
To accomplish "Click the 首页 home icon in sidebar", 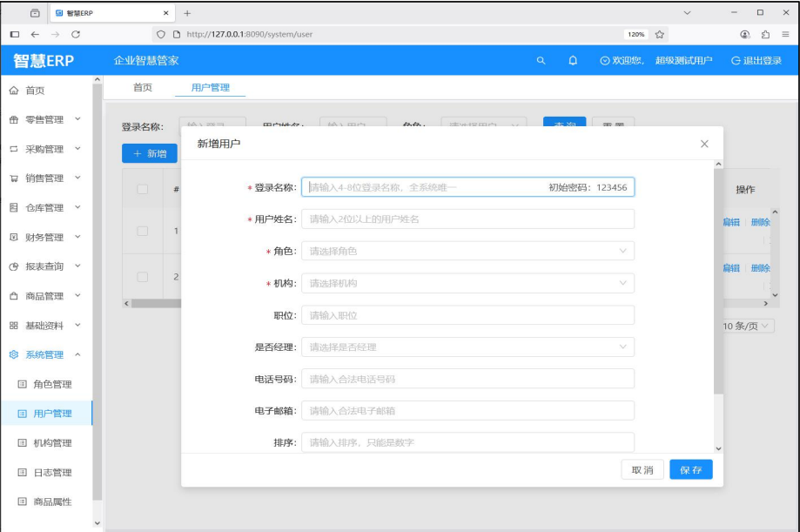I will (14, 91).
